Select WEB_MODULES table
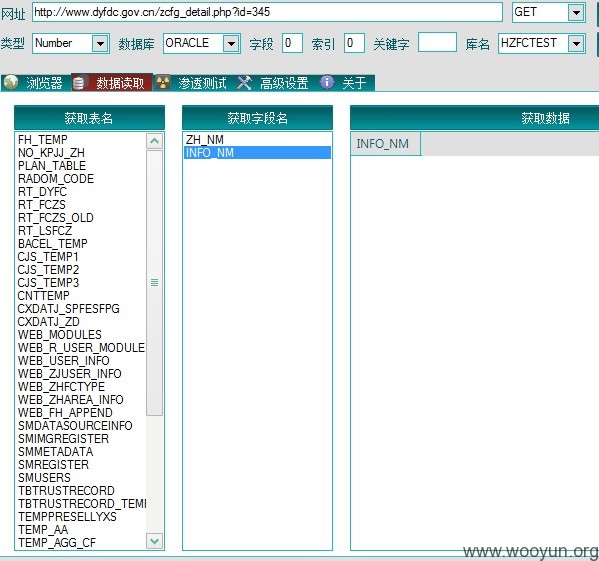The width and height of the screenshot is (599, 561). (60, 335)
